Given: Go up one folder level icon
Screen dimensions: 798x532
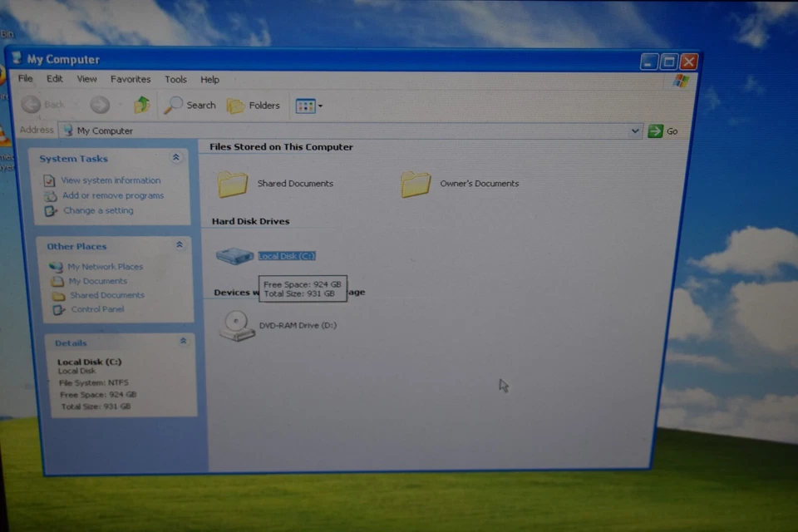Looking at the screenshot, I should 141,105.
